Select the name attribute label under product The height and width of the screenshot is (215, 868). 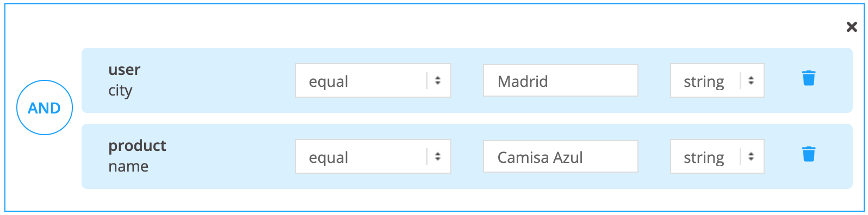128,167
